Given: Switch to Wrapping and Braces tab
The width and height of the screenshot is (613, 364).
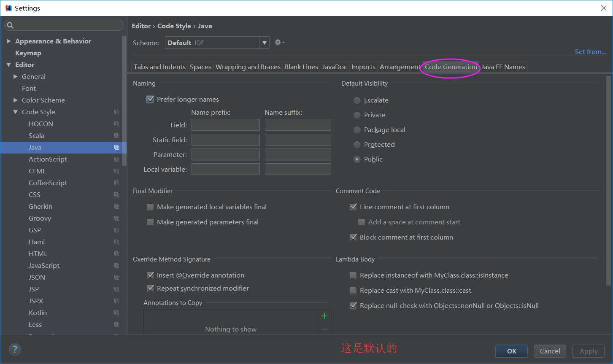Looking at the screenshot, I should point(248,67).
